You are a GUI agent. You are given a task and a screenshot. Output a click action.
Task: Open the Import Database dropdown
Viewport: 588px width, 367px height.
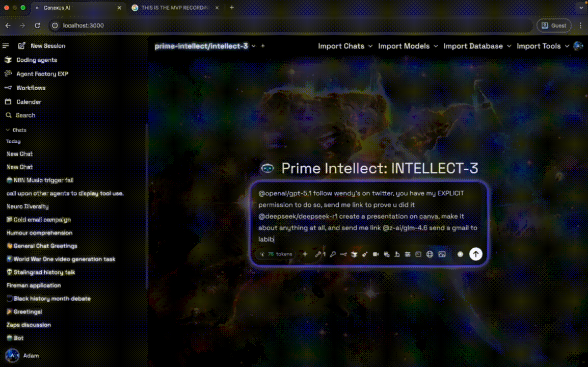click(x=477, y=46)
